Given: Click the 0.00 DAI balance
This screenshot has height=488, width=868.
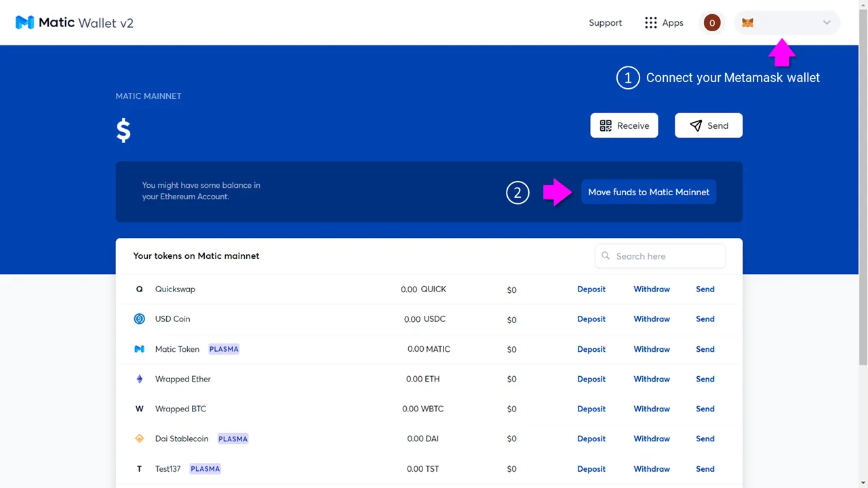Looking at the screenshot, I should coord(423,439).
